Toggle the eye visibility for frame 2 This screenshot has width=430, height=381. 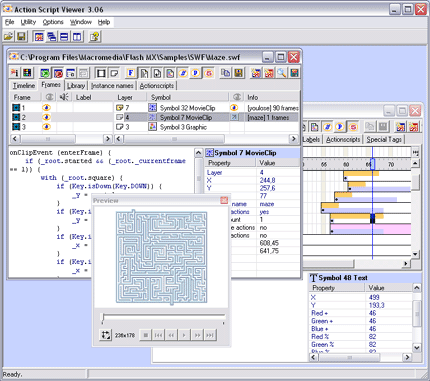click(46, 117)
